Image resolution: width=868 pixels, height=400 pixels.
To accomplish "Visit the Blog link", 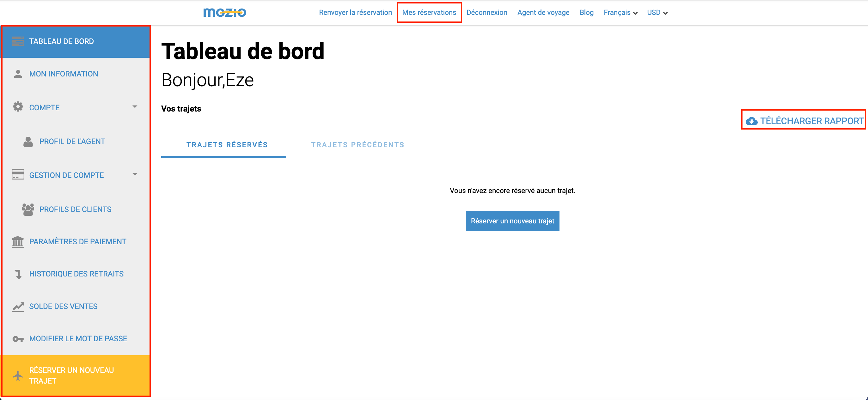I will coord(586,12).
